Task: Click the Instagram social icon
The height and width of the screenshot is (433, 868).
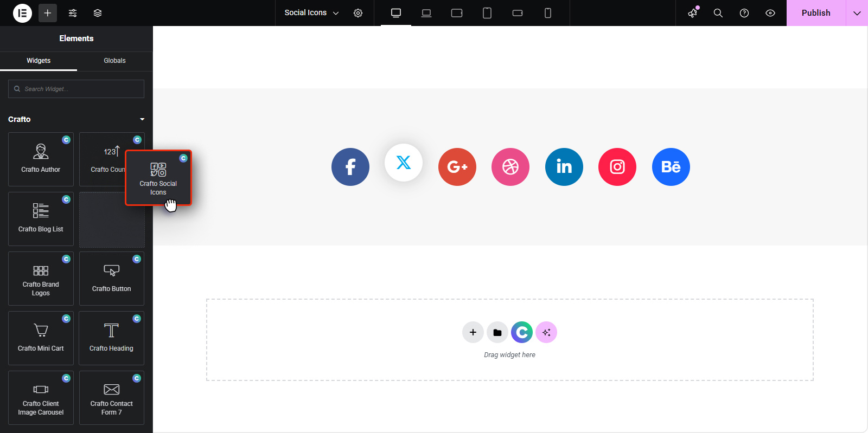Action: (x=617, y=167)
